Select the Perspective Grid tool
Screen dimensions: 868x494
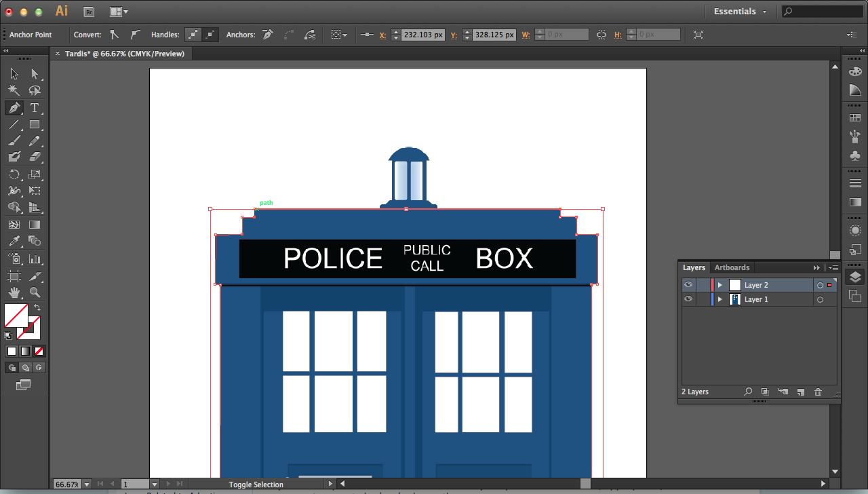tap(35, 208)
